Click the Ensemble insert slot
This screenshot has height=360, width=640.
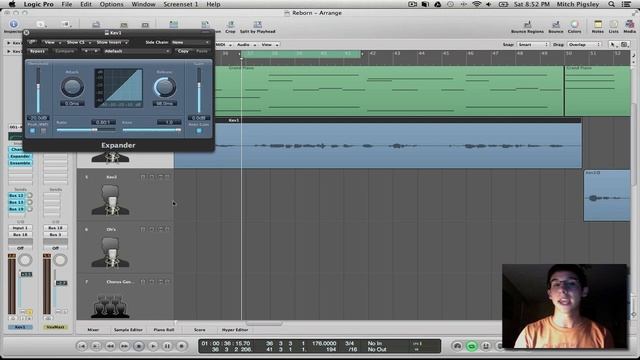point(20,163)
